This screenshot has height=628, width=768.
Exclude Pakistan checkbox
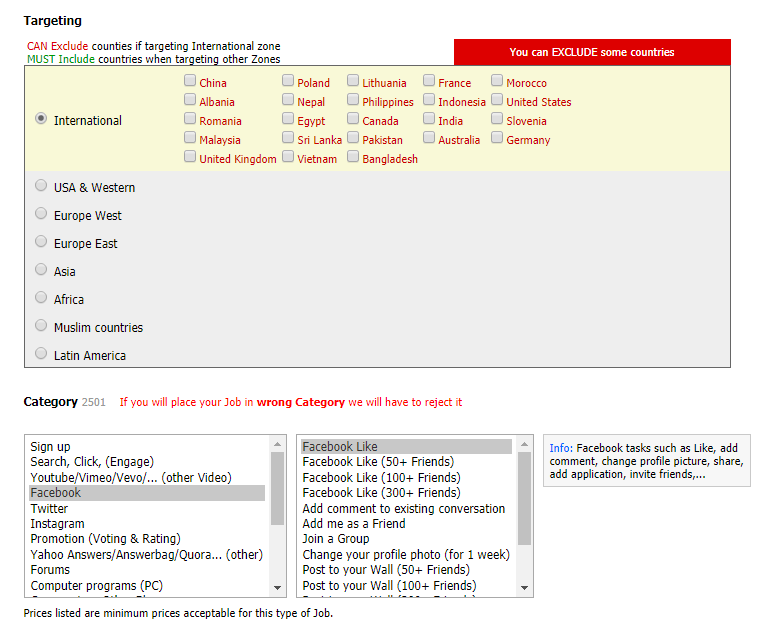coord(353,138)
